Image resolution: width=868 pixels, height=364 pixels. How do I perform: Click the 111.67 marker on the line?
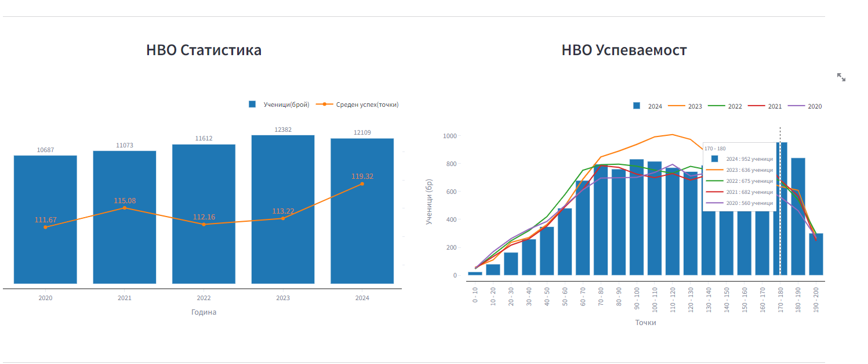point(45,227)
